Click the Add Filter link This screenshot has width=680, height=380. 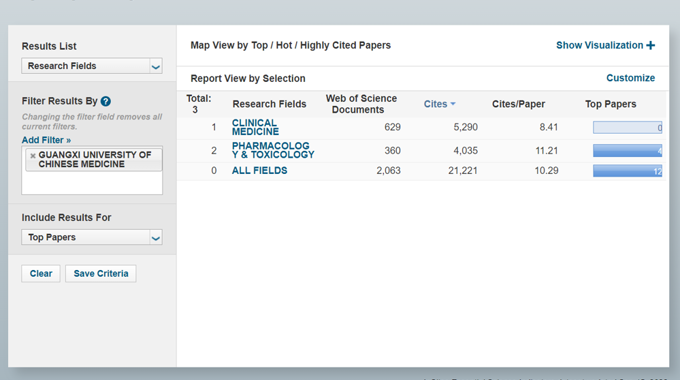coord(46,140)
